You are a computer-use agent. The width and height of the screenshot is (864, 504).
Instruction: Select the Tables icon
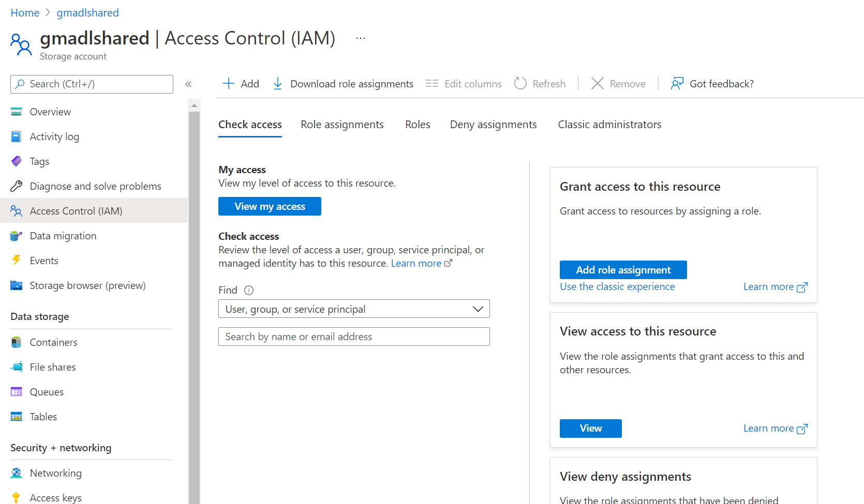(17, 417)
